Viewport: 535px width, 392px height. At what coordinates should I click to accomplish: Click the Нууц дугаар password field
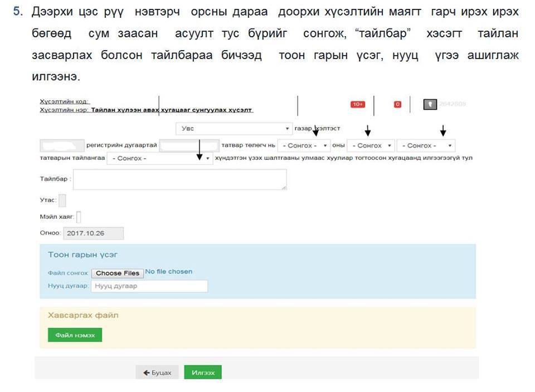pyautogui.click(x=149, y=286)
